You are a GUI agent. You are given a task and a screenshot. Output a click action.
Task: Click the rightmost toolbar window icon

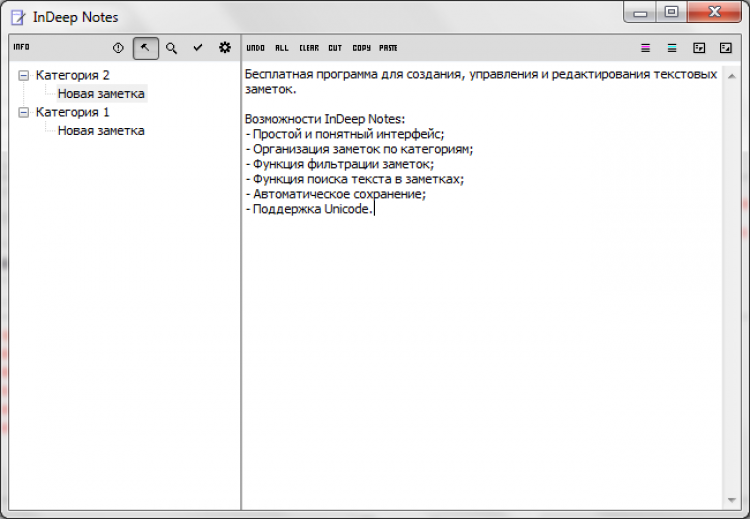(x=726, y=48)
